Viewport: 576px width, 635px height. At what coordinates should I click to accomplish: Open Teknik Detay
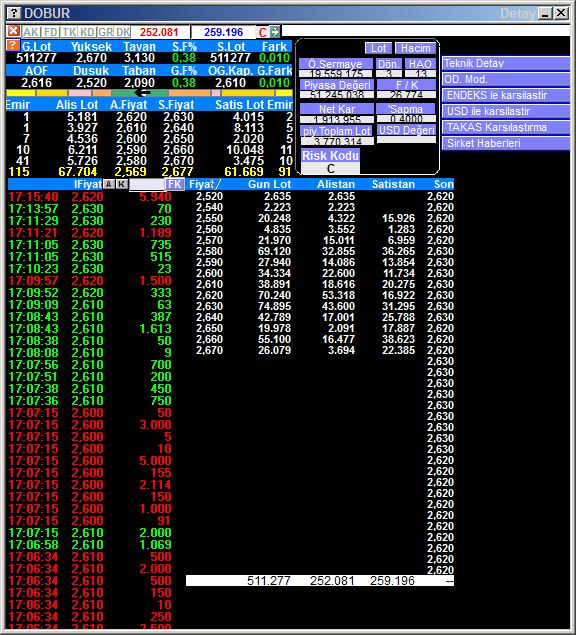tap(506, 64)
